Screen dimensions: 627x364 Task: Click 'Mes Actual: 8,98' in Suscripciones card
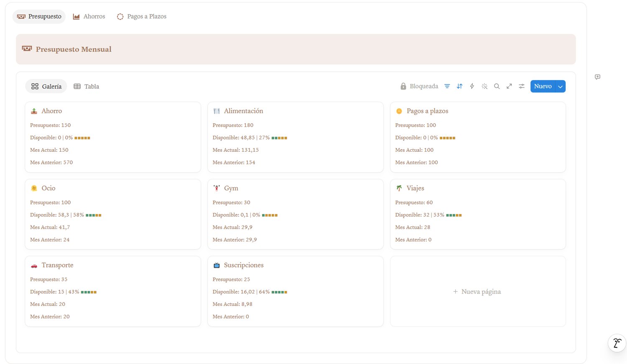pos(232,304)
